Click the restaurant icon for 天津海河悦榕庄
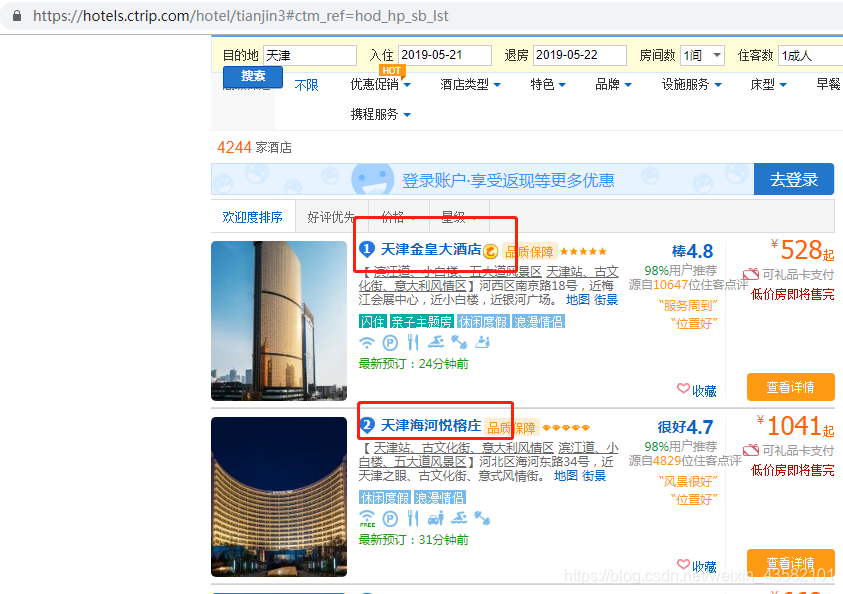Viewport: 843px width, 594px height. click(x=413, y=518)
